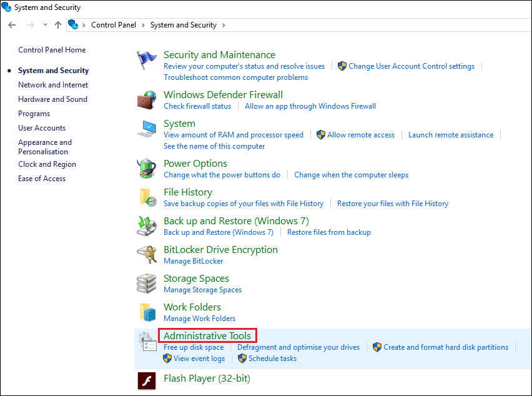Expand the chevron after Control Panel breadcrumb
532x396 pixels.
(x=143, y=25)
